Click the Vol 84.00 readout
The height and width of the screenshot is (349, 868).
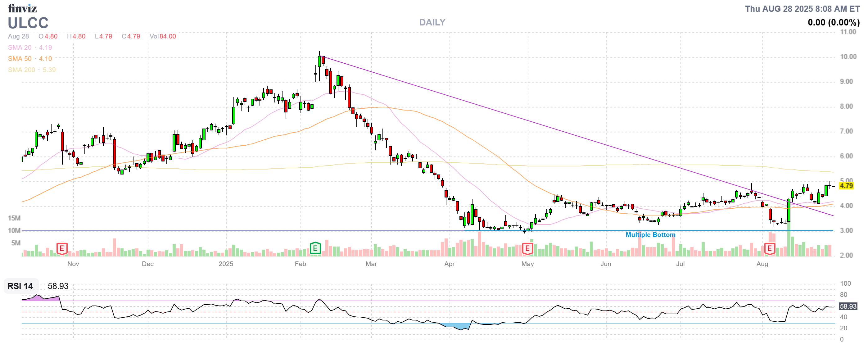pyautogui.click(x=162, y=36)
